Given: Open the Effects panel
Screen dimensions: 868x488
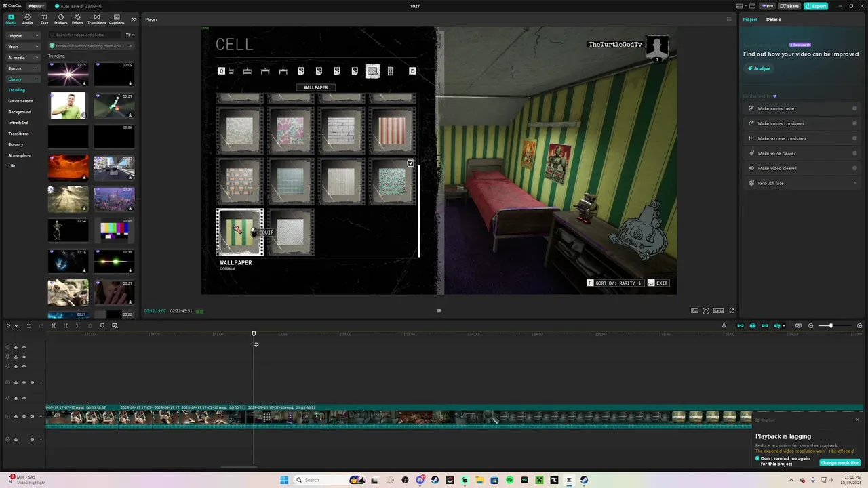Looking at the screenshot, I should click(x=77, y=19).
